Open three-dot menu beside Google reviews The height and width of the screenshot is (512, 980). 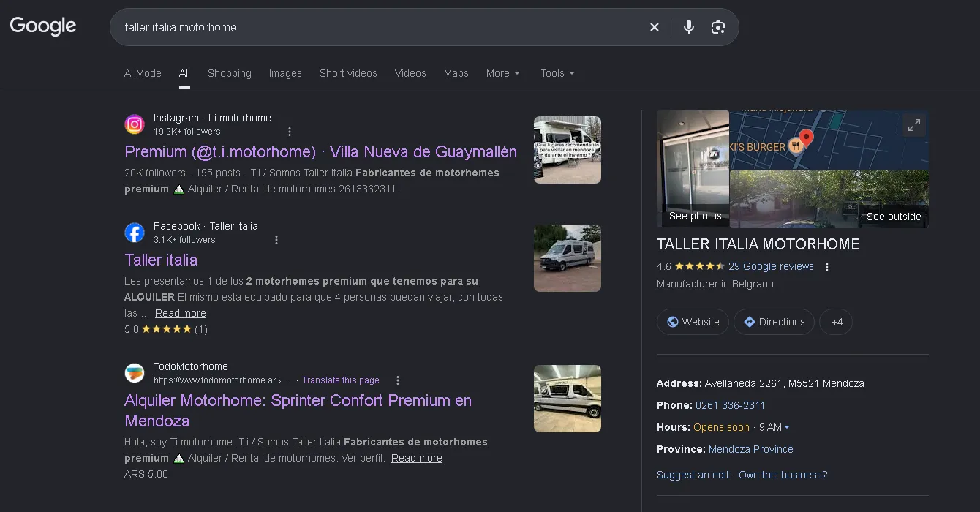827,267
